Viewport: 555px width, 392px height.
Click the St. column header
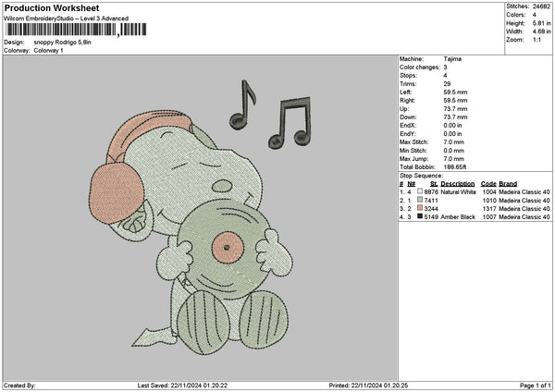(x=435, y=184)
